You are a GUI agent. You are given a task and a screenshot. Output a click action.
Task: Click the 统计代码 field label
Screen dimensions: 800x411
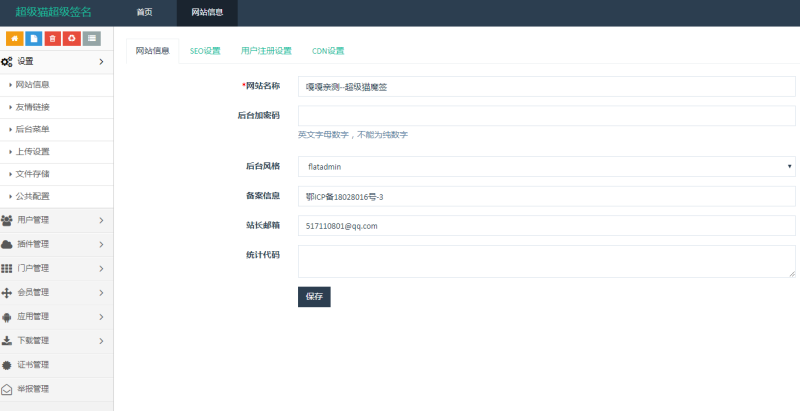click(x=263, y=254)
